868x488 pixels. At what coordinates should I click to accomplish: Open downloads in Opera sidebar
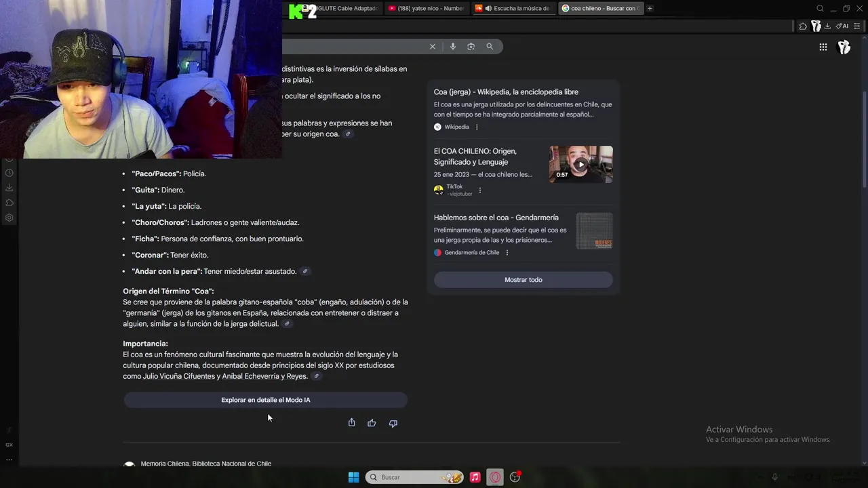(9, 188)
